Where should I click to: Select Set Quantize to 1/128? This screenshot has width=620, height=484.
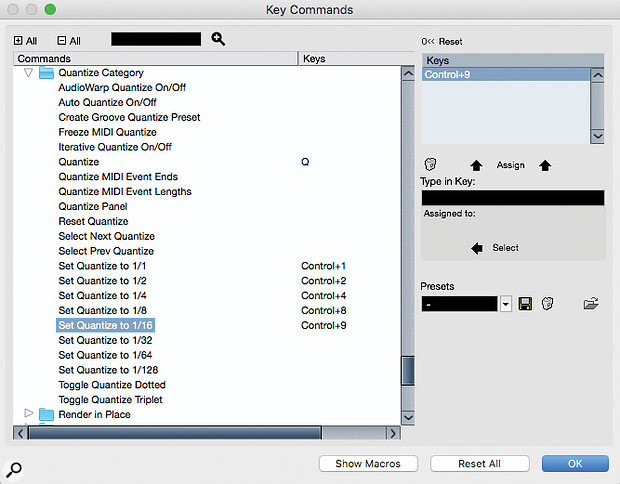(x=108, y=370)
